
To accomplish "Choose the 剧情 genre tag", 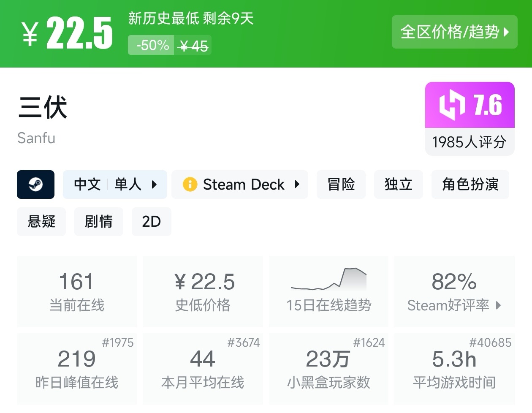I will (x=99, y=222).
